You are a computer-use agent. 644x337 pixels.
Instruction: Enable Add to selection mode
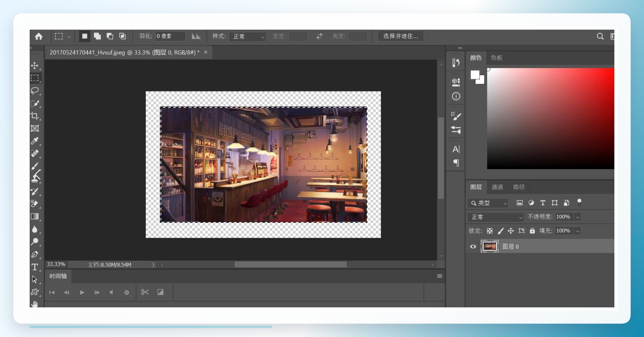pos(97,36)
